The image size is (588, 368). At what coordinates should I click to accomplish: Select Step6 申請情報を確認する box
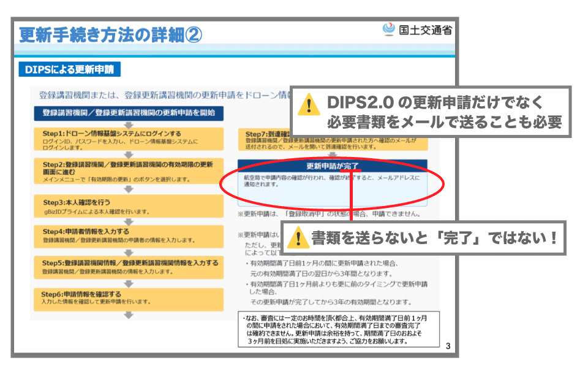pyautogui.click(x=129, y=298)
